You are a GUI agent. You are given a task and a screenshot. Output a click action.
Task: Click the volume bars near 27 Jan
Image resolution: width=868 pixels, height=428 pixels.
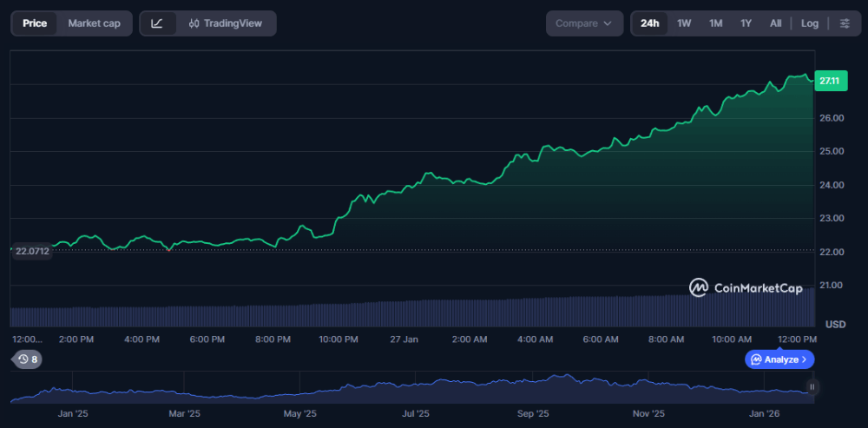pyautogui.click(x=404, y=314)
